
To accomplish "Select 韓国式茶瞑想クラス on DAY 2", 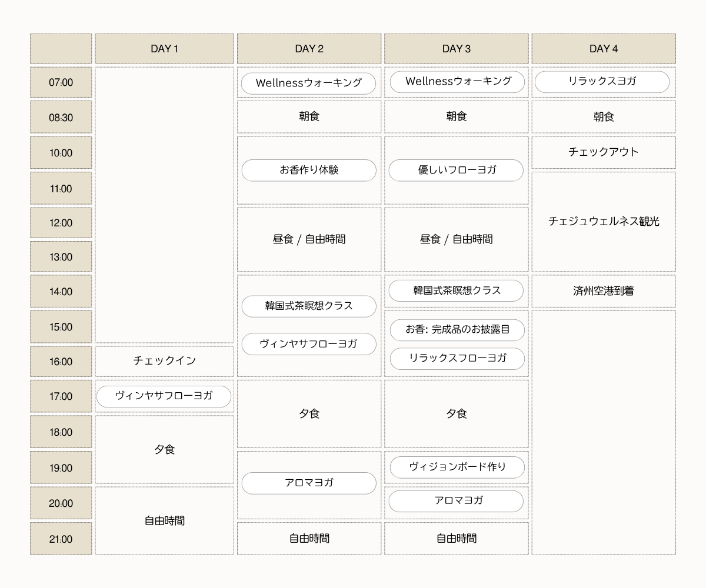I will pos(309,306).
